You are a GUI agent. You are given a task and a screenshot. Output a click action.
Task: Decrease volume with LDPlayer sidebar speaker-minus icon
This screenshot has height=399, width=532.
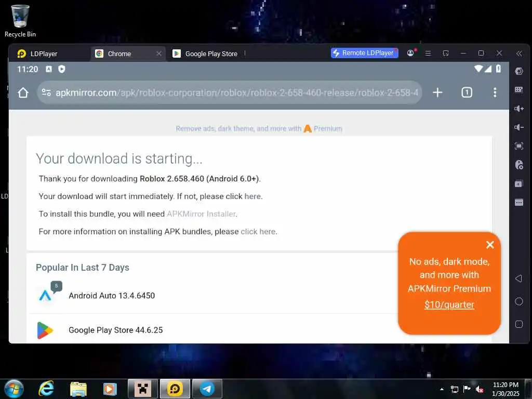coord(519,127)
